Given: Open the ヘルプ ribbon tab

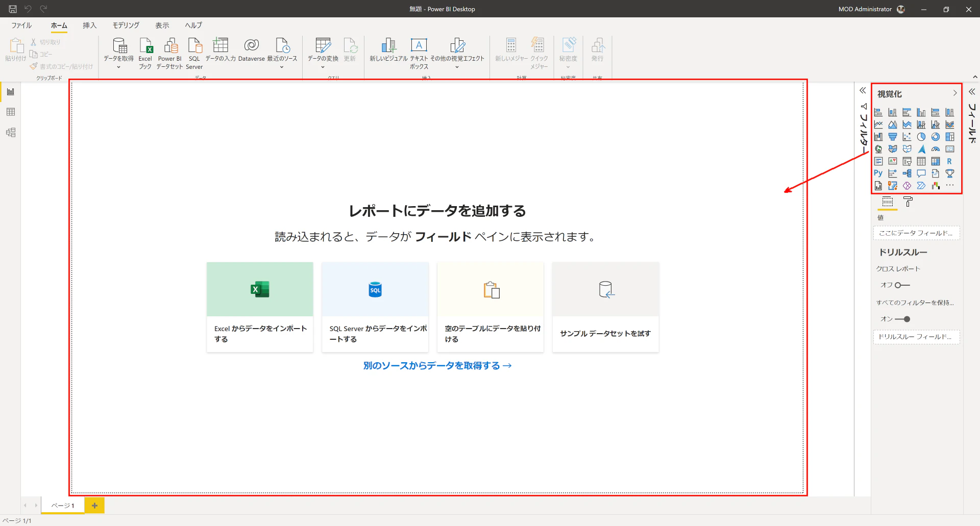Looking at the screenshot, I should pyautogui.click(x=193, y=26).
